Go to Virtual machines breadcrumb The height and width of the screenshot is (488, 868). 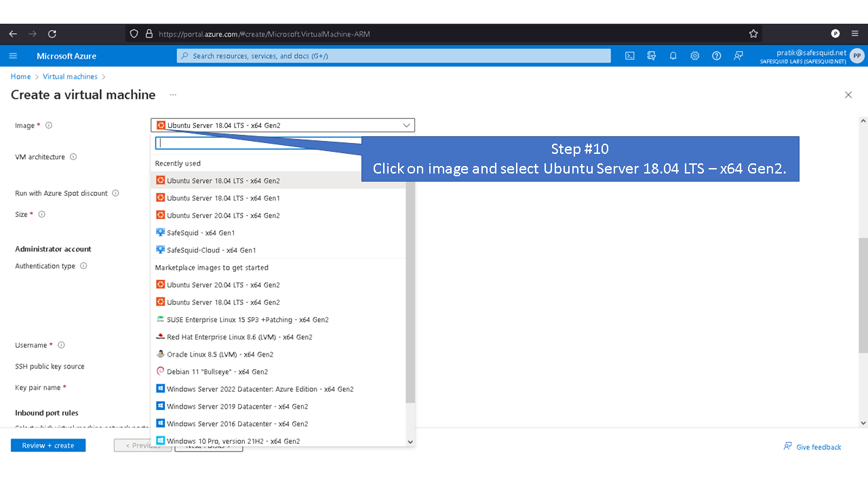70,77
